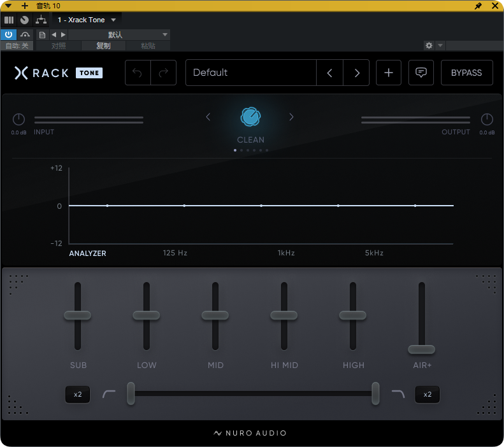Open the preset file page icon

coord(42,34)
